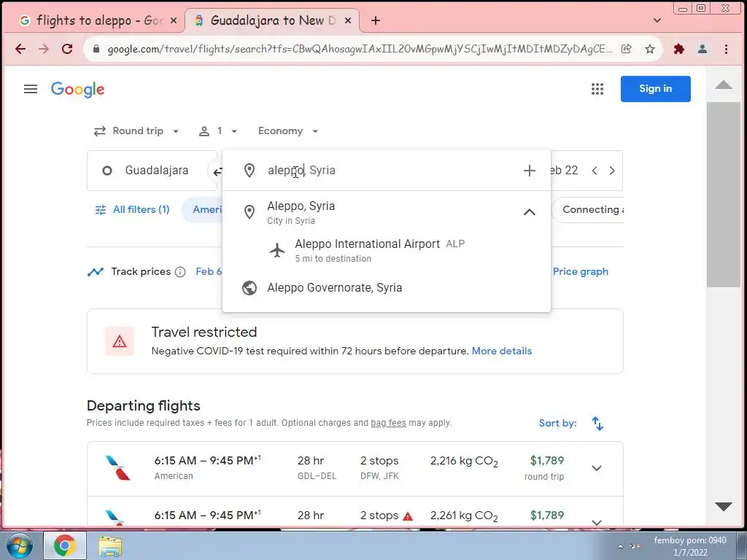Click the Google logo
Screen dimensions: 747x560
(x=77, y=90)
